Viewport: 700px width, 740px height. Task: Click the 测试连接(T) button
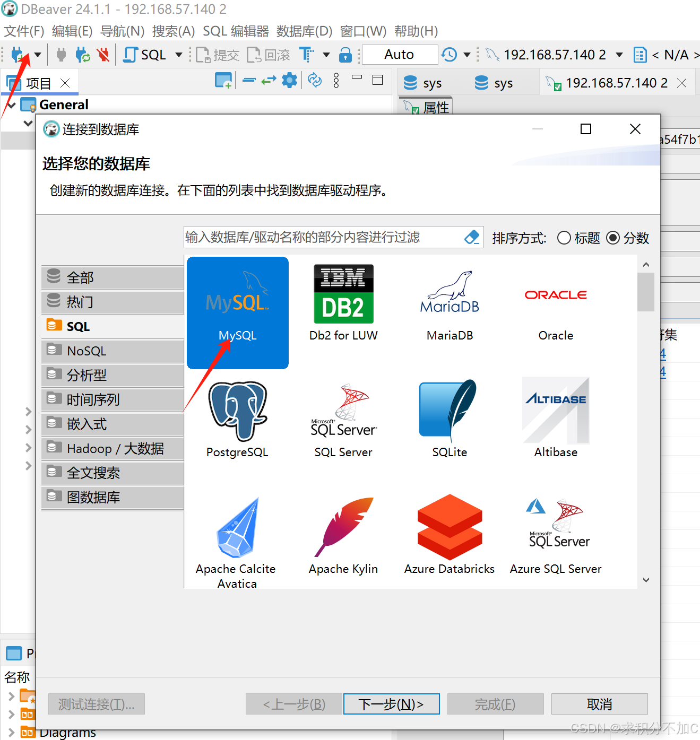tap(96, 704)
